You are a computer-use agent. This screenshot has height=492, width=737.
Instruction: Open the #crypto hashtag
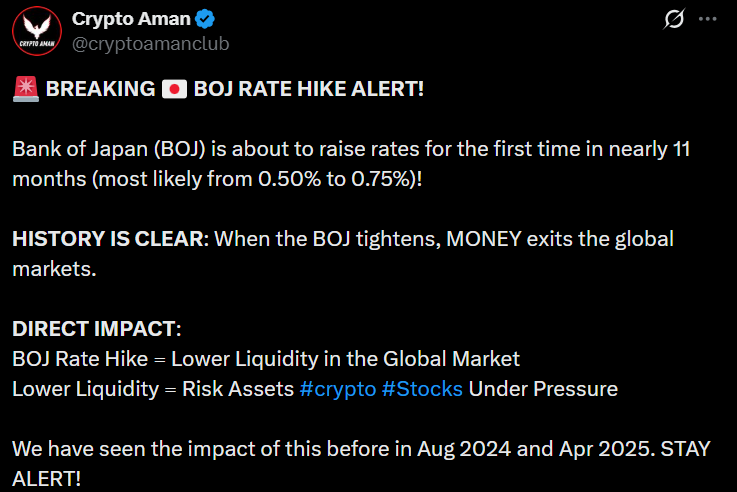tap(337, 389)
